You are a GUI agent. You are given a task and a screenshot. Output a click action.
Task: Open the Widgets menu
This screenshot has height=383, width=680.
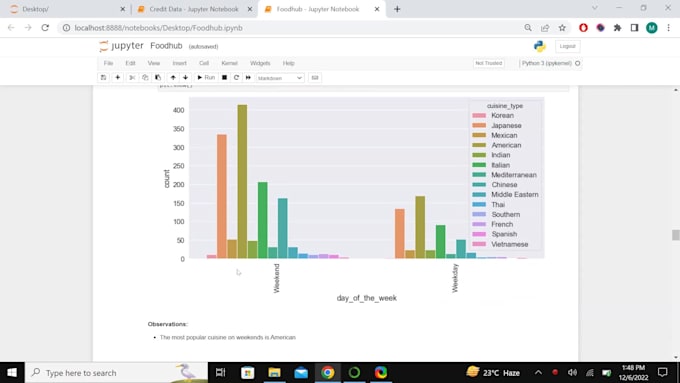[x=260, y=63]
